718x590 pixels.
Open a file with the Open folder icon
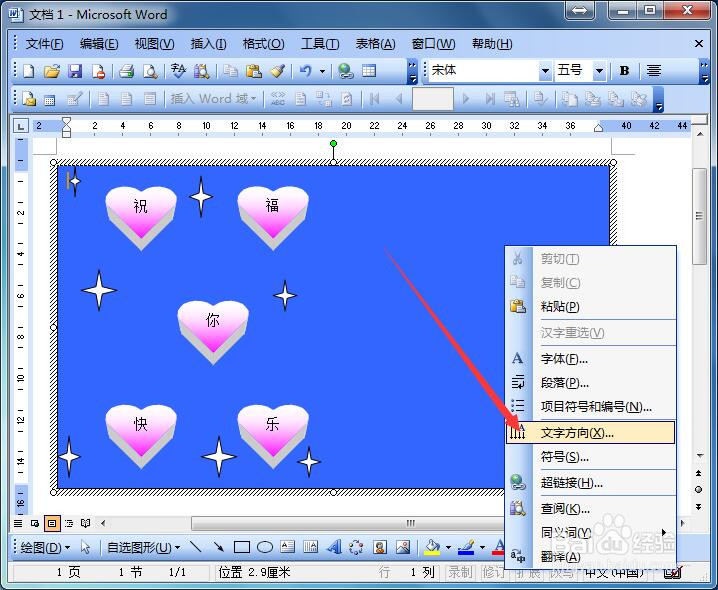[x=52, y=71]
